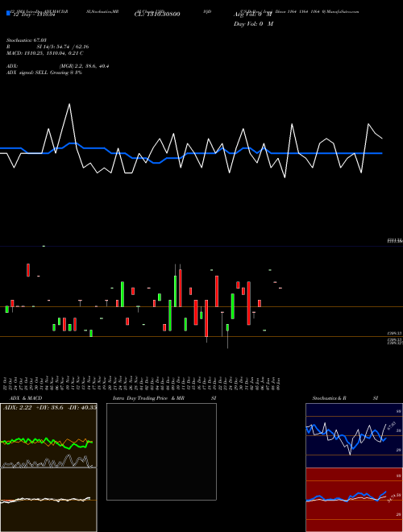Click the 'ADX: 2.22 +DY: 38.6 -DY: 40.35' header
This screenshot has height=532, width=403.
50,408
